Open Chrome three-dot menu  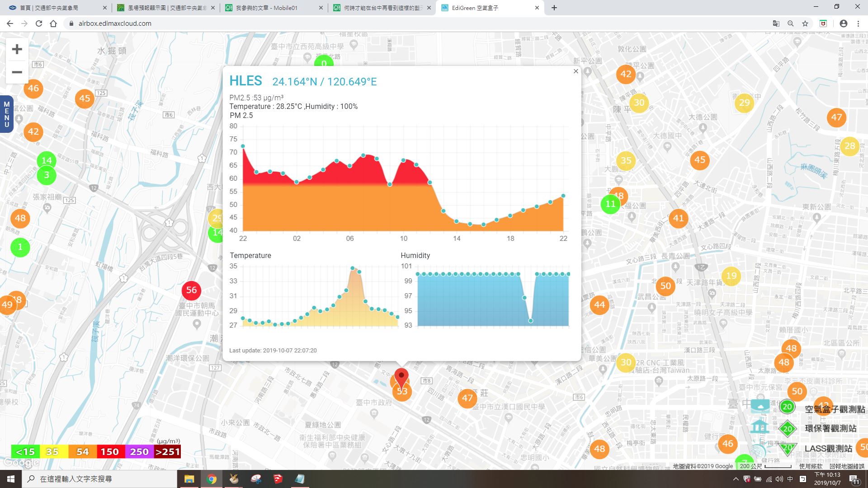858,23
